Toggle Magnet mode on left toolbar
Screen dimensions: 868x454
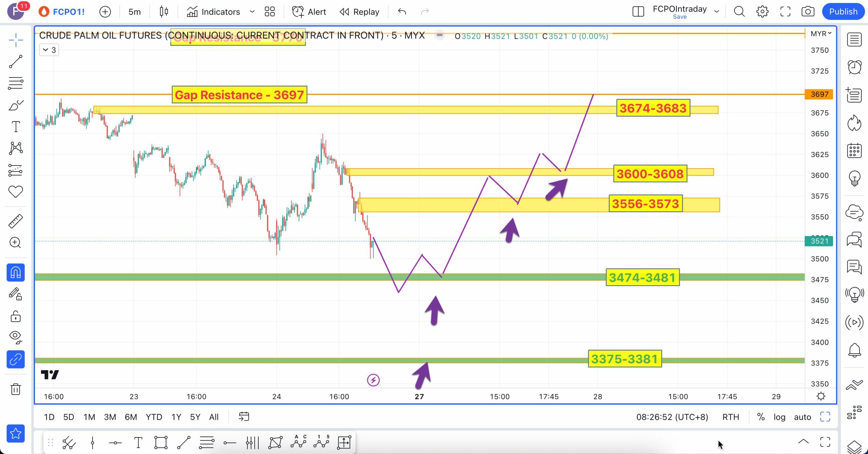click(x=16, y=273)
